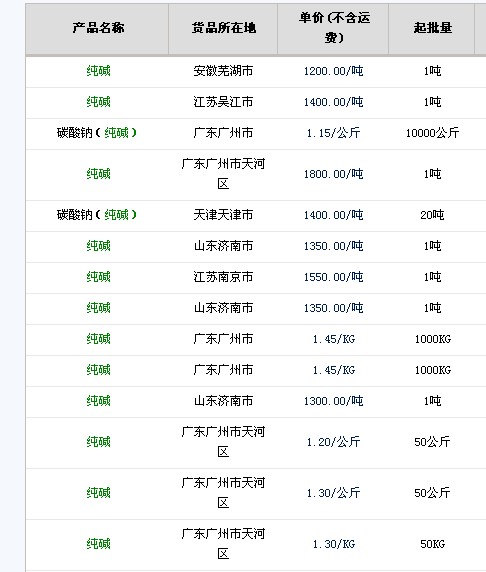486x572 pixels.
Task: Click the 单价(不含运费) column header
Action: point(334,28)
